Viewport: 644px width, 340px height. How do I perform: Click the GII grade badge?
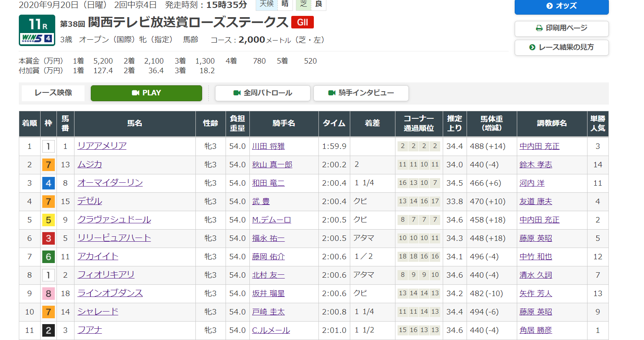tap(303, 22)
